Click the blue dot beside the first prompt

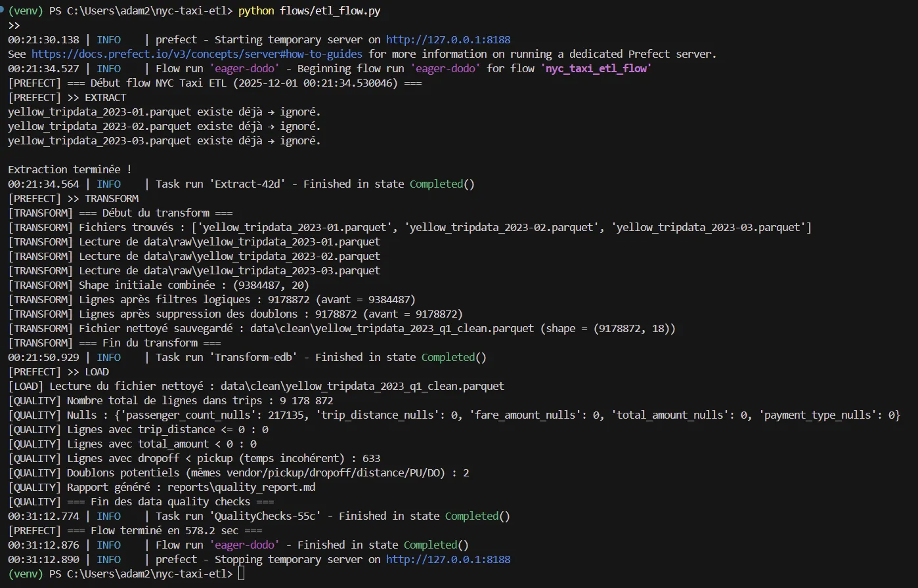2,11
